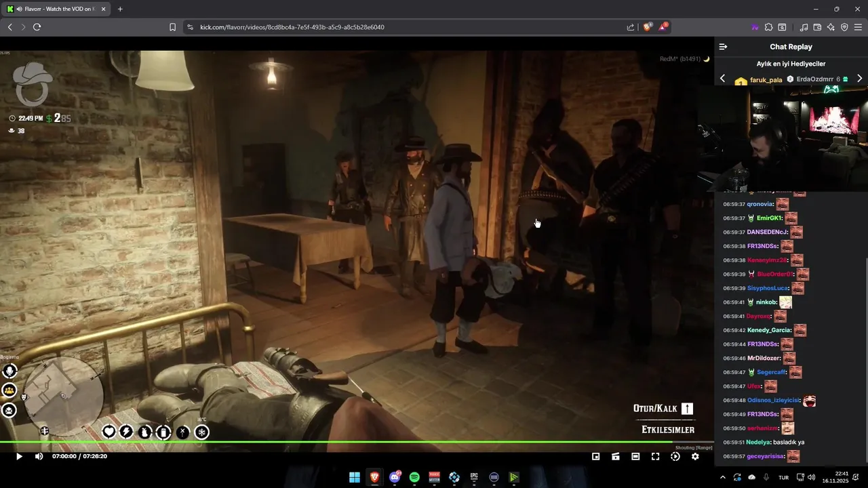Open picture-in-picture mini player
Viewport: 868px width, 488px height.
596,456
